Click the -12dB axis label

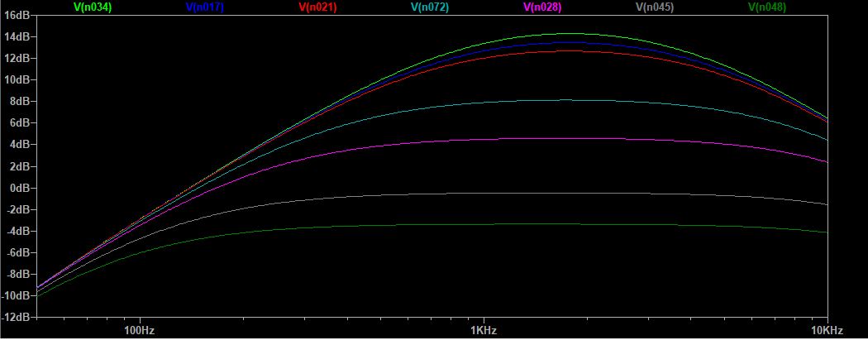[15, 318]
